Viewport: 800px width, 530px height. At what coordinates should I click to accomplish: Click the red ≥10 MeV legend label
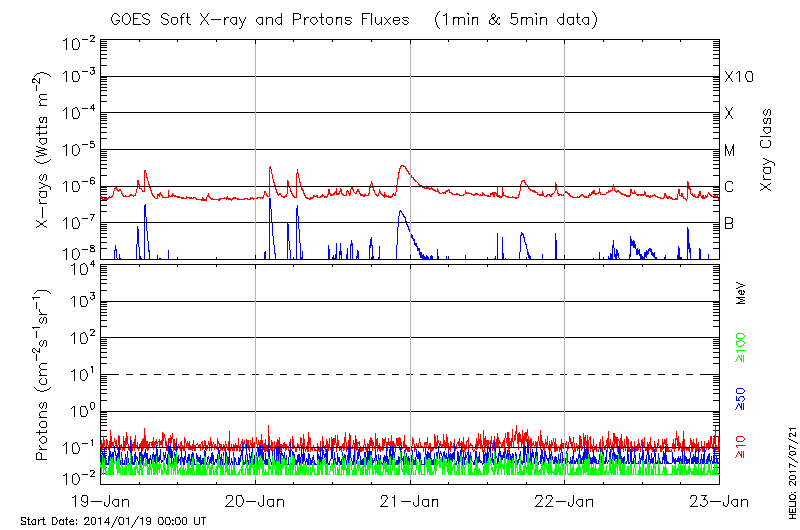pyautogui.click(x=741, y=446)
